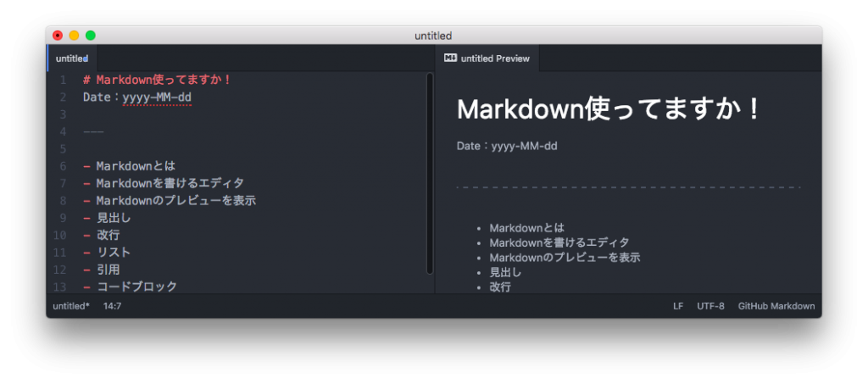
Task: Click preview heading 'Markdown使ってますか！'
Action: pyautogui.click(x=609, y=109)
